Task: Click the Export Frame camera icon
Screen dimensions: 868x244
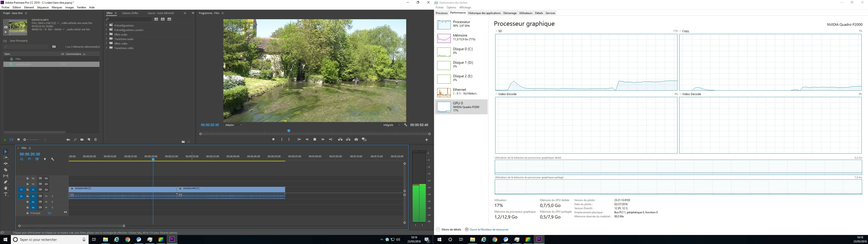Action: [356, 140]
